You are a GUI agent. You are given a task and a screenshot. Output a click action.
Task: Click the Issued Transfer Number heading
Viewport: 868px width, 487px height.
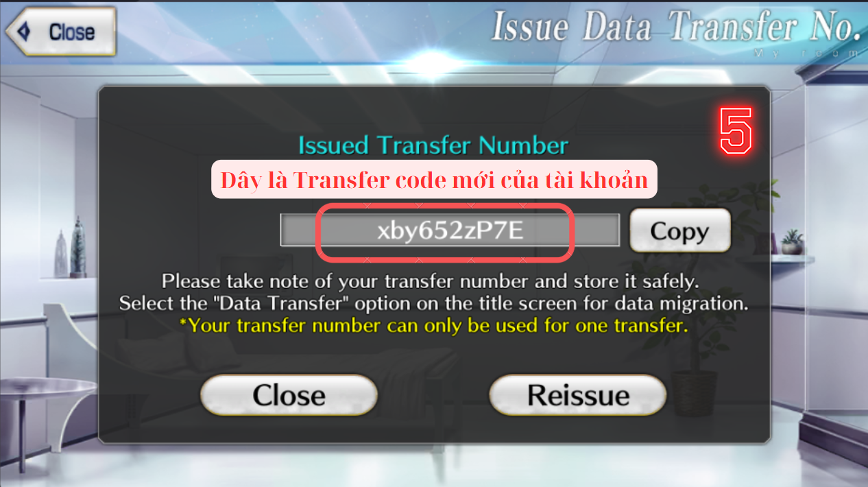point(433,145)
